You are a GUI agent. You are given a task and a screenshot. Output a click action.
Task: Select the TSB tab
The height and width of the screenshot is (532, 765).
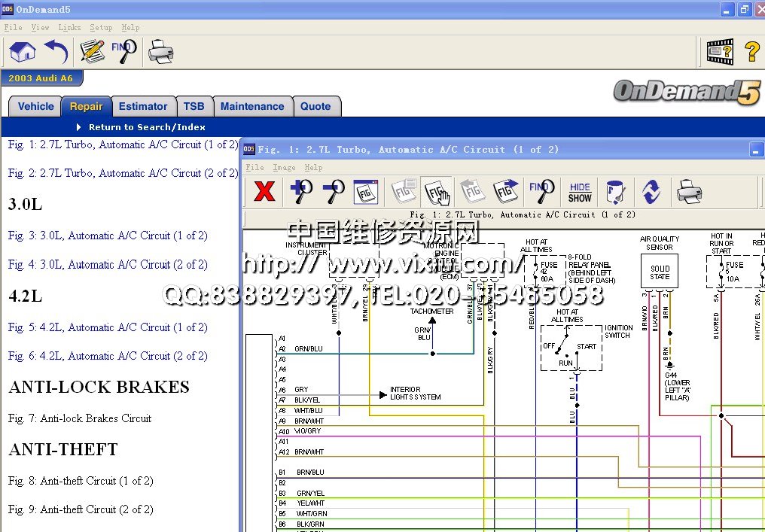[x=194, y=106]
